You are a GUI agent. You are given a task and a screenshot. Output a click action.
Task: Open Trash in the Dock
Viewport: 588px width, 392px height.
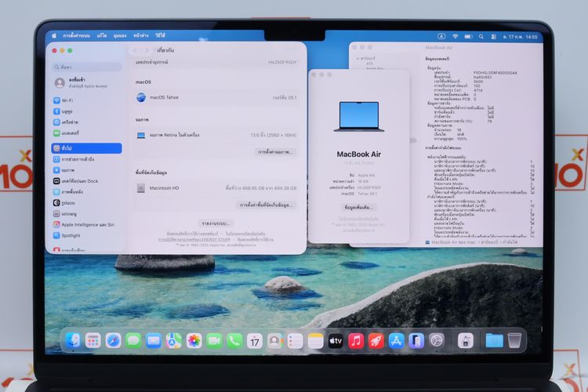click(x=514, y=341)
